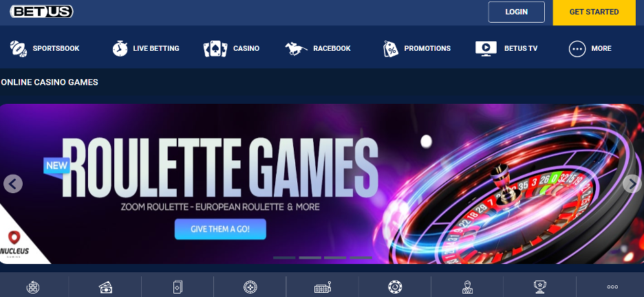Click the percent tag Promotions icon
This screenshot has width=644, height=297.
pos(391,49)
